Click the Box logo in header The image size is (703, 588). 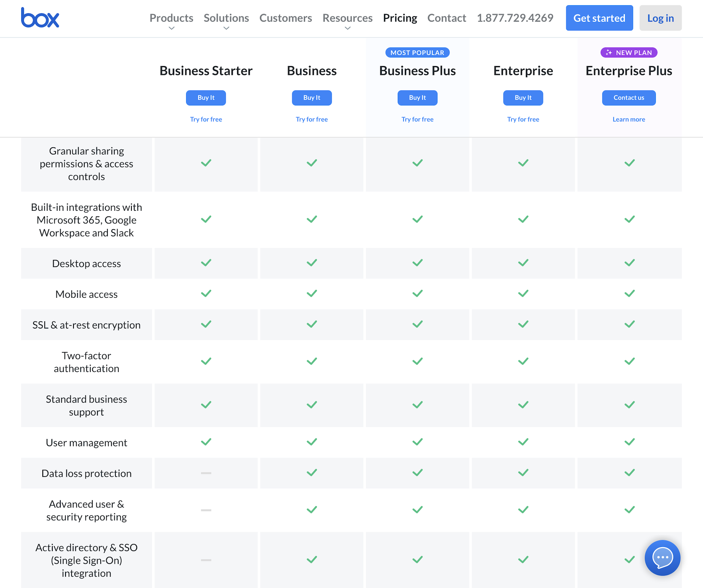point(40,18)
